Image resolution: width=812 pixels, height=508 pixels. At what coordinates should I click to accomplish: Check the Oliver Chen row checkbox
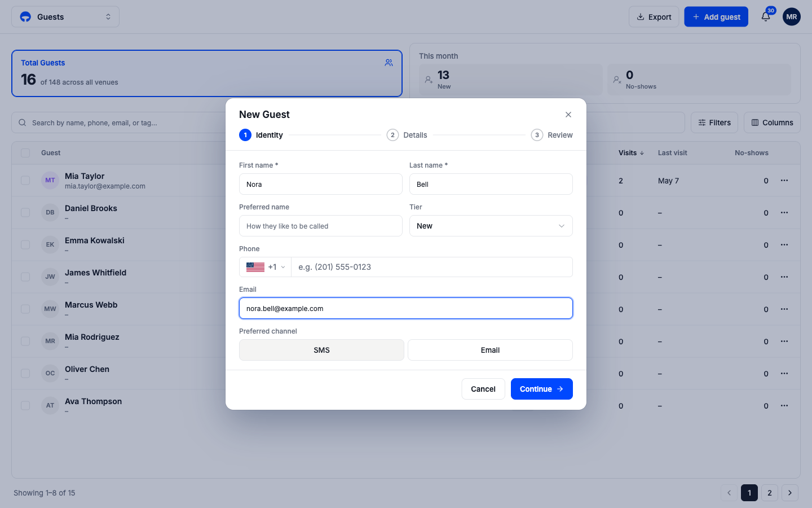pyautogui.click(x=25, y=374)
